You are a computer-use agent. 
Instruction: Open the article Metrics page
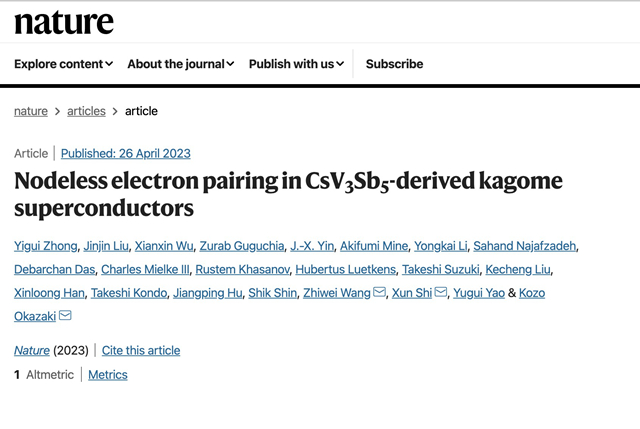(x=108, y=375)
